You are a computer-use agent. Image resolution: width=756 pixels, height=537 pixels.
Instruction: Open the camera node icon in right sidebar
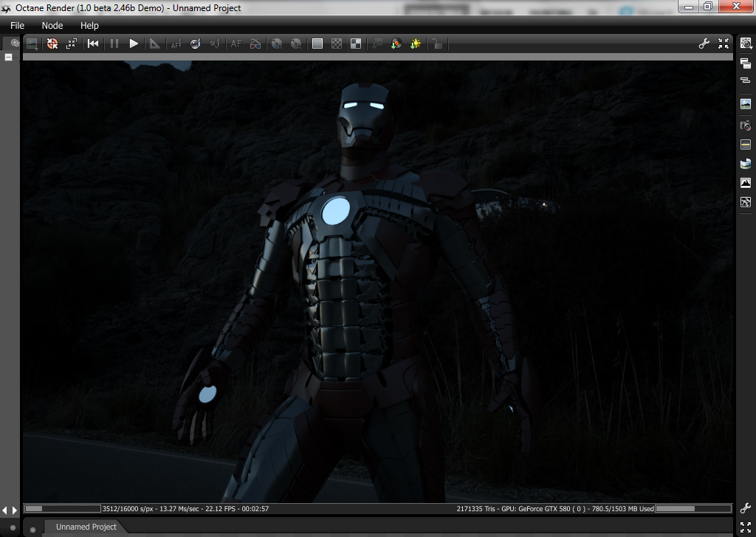[x=746, y=125]
